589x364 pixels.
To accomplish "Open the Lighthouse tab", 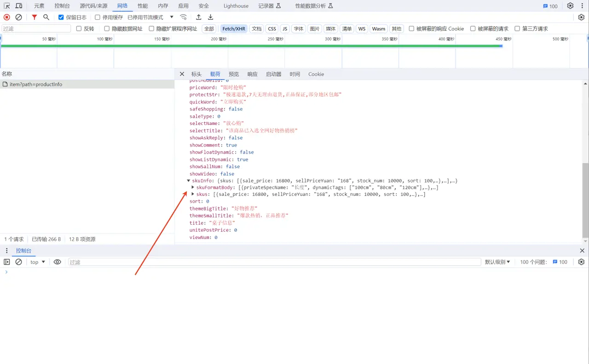I will click(x=236, y=6).
